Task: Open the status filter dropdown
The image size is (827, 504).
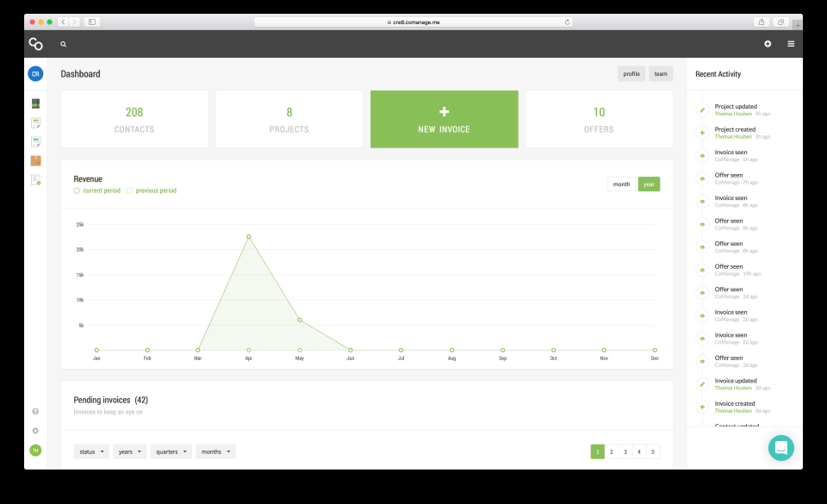Action: click(x=90, y=451)
